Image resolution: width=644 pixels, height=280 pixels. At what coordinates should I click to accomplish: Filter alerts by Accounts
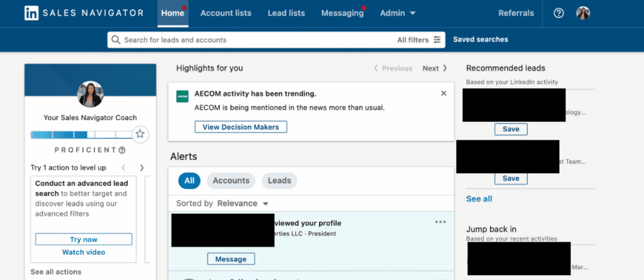(x=231, y=181)
